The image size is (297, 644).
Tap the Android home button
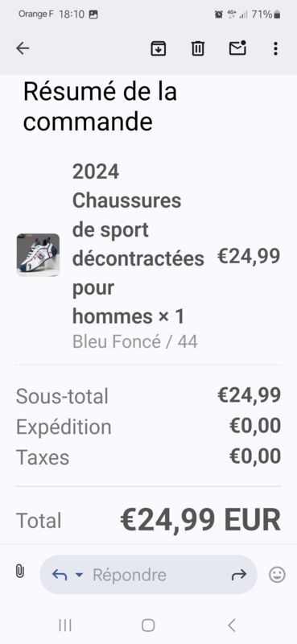(x=148, y=625)
